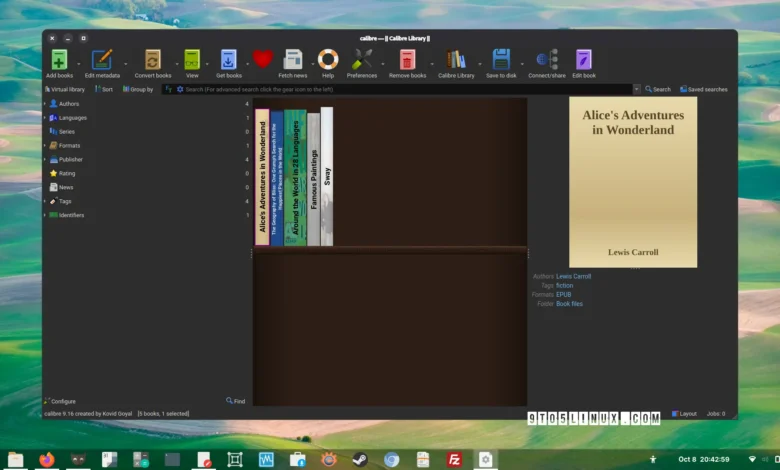Click the Virtual library button

pos(65,90)
